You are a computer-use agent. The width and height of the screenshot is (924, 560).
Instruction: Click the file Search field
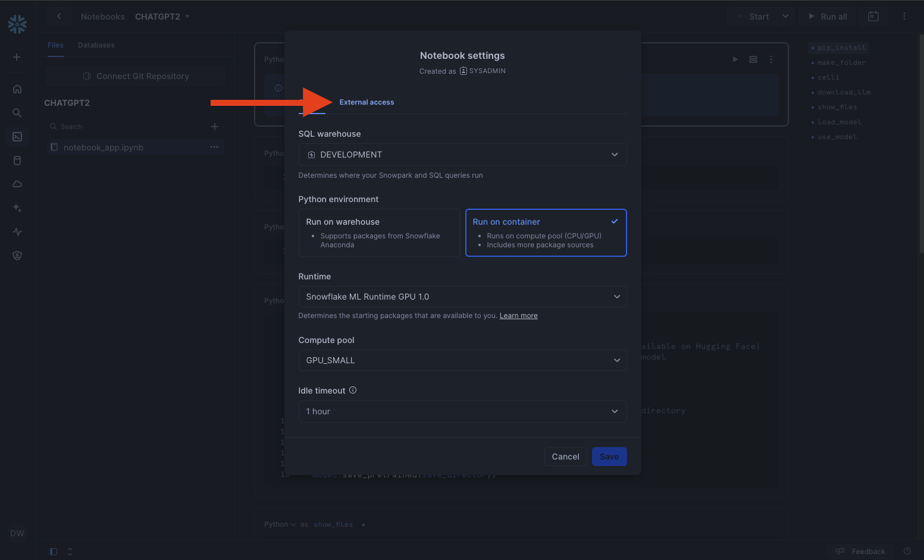(127, 127)
